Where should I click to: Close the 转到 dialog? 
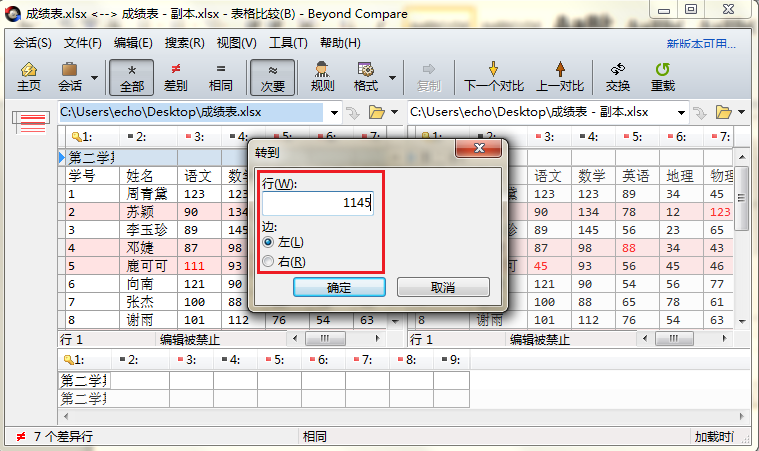coord(479,148)
